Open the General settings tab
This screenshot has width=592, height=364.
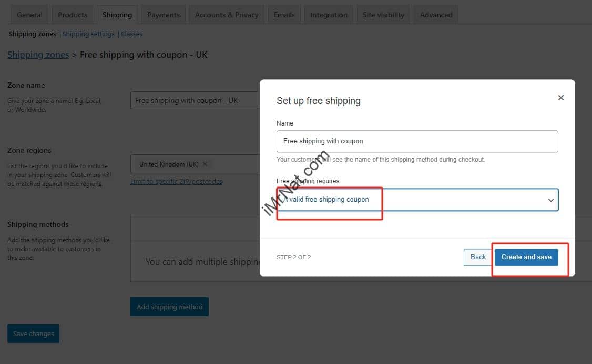pyautogui.click(x=29, y=15)
